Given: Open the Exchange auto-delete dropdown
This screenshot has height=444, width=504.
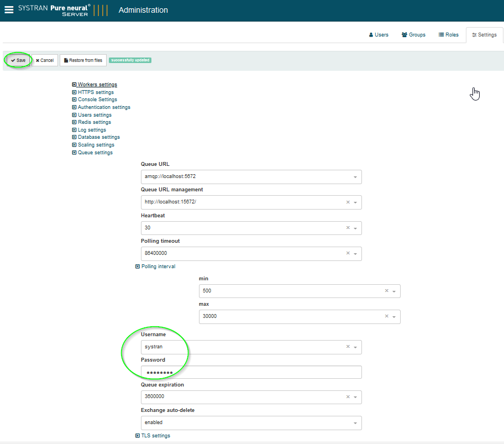Looking at the screenshot, I should [x=355, y=423].
